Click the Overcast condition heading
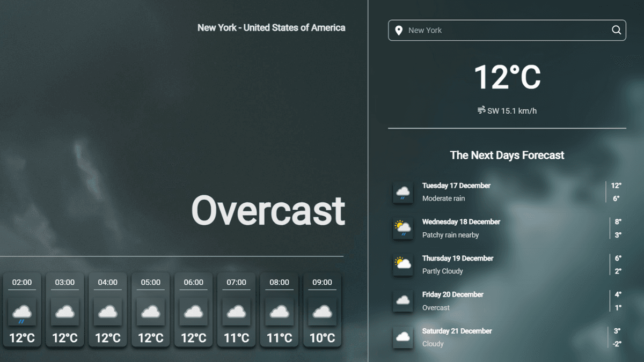This screenshot has height=362, width=644. coord(268,211)
